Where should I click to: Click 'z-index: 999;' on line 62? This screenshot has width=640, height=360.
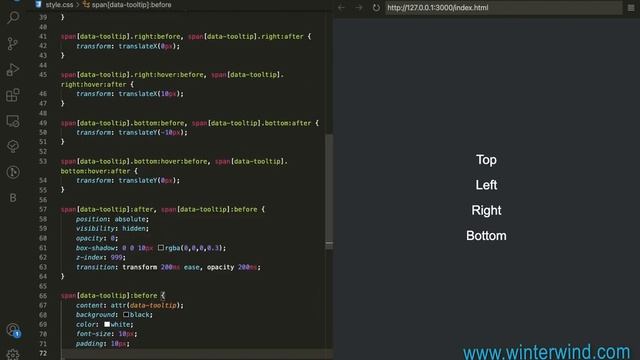[x=101, y=257]
